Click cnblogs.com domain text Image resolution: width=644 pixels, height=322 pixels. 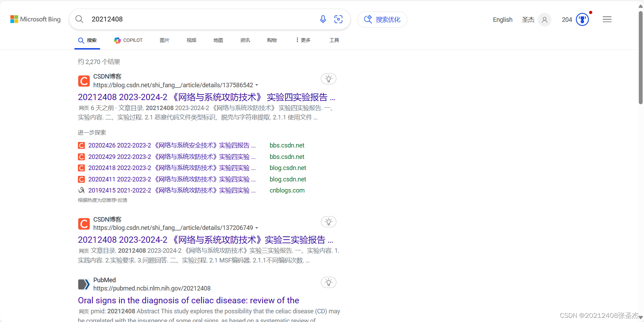coord(287,190)
